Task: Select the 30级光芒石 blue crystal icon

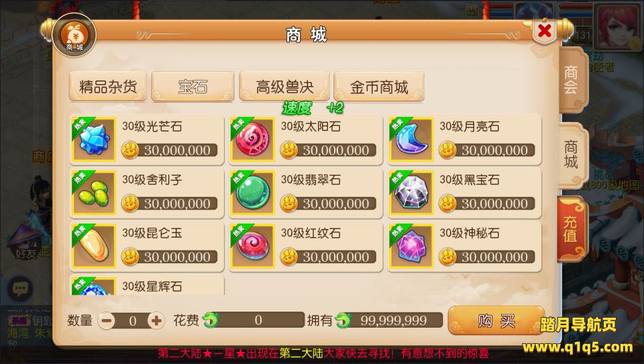Action: pyautogui.click(x=94, y=140)
